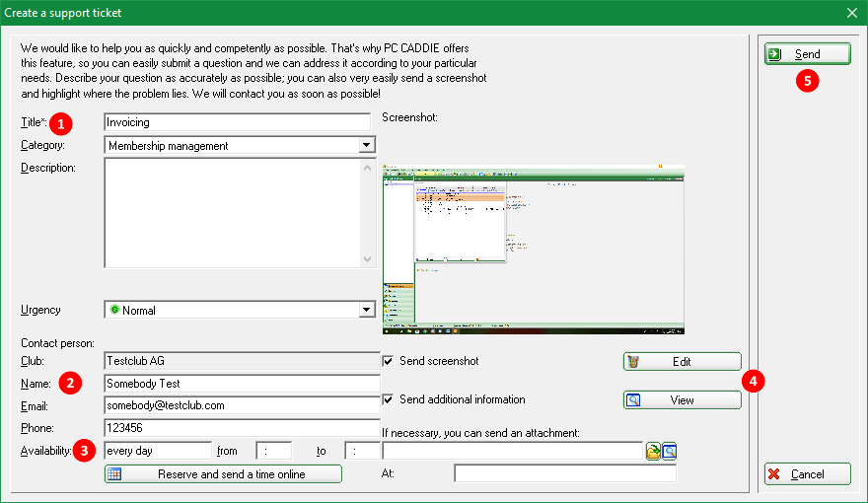This screenshot has width=868, height=503.
Task: Click the Availability 'from' time field
Action: click(273, 451)
